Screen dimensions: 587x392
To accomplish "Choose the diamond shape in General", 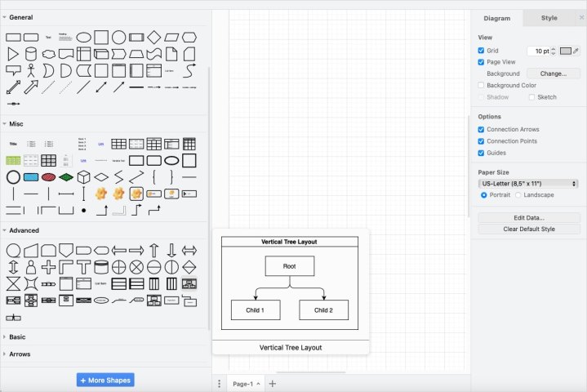I will 154,37.
